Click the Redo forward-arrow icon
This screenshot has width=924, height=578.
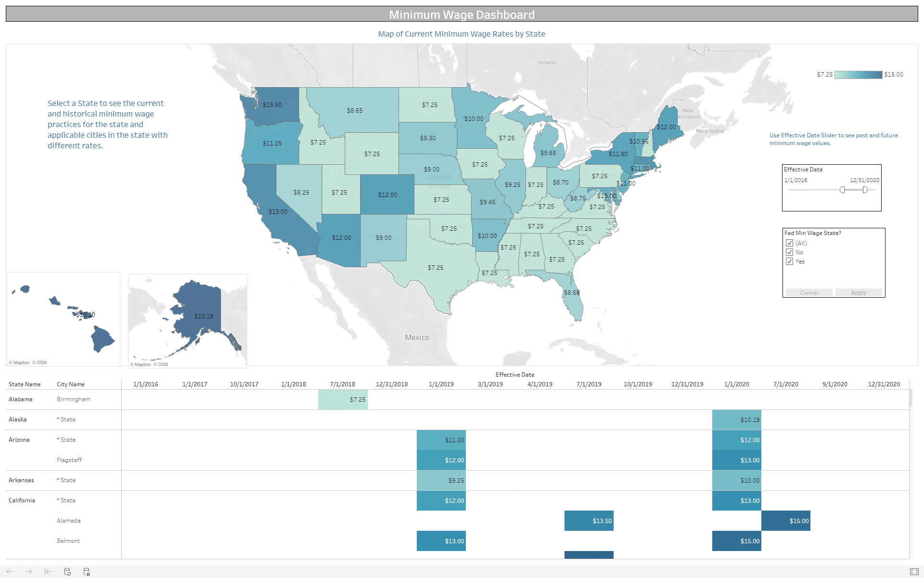(x=29, y=571)
